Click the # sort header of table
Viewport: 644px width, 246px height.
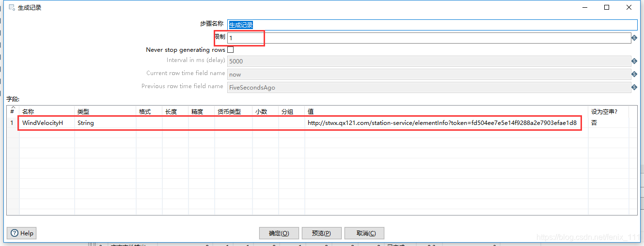pos(13,110)
